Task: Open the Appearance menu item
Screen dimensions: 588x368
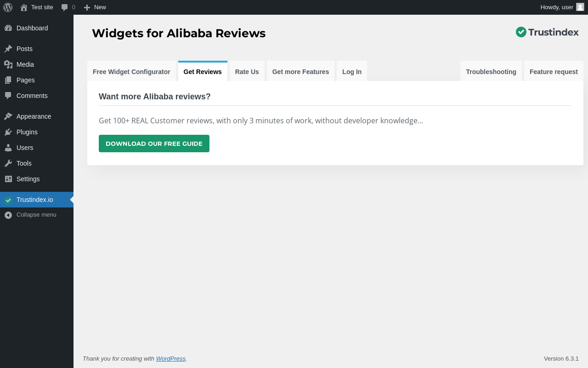Action: (34, 116)
